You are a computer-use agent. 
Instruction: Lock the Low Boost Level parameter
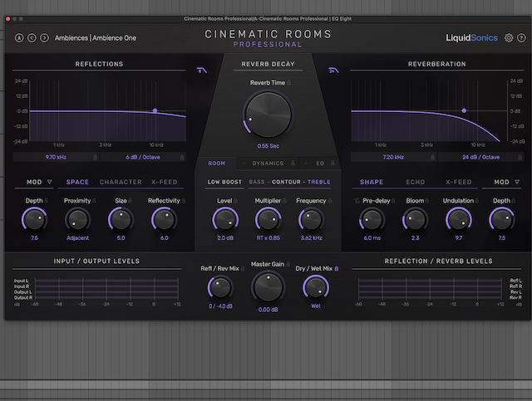(x=235, y=201)
